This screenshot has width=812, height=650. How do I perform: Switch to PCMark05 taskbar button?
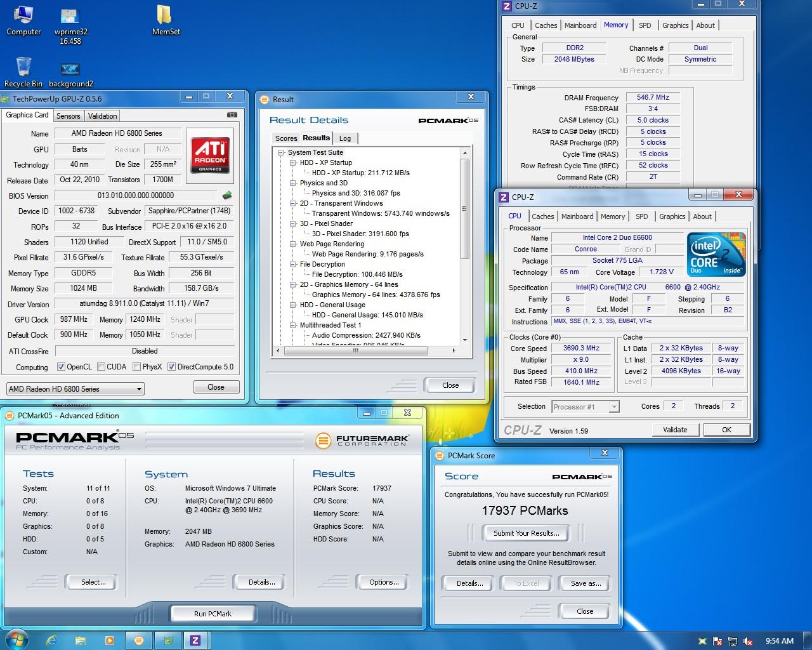click(139, 640)
